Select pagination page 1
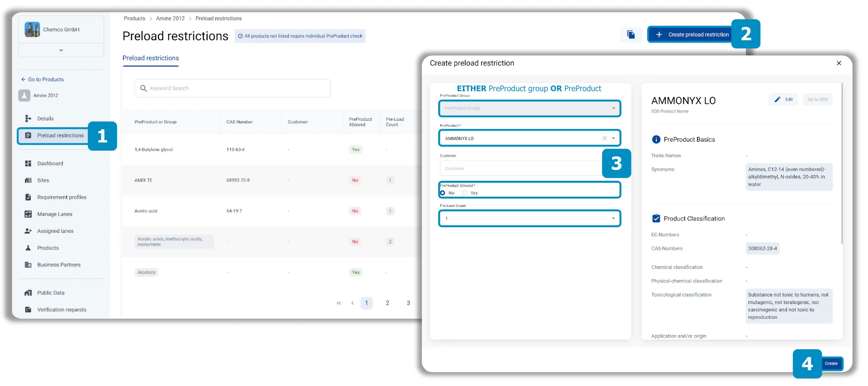Image resolution: width=868 pixels, height=386 pixels. (367, 303)
